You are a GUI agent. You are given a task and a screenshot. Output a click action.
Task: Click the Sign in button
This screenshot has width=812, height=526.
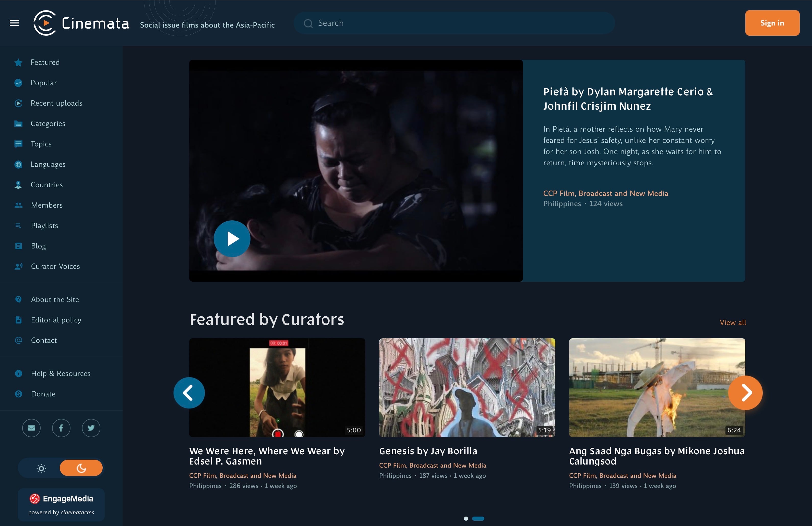coord(772,22)
